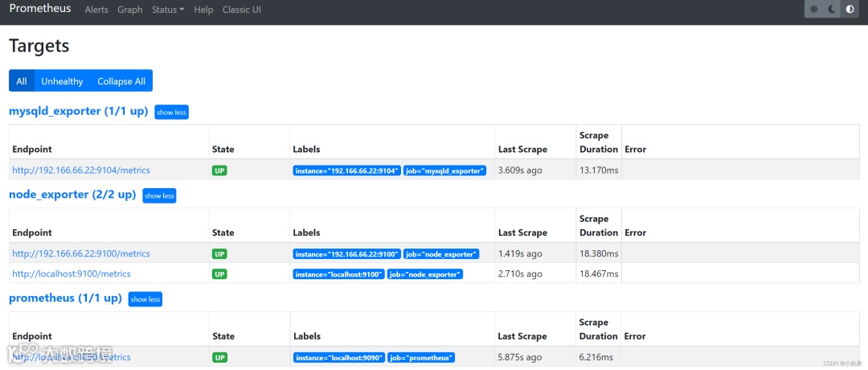Switch to light theme sun icon
Viewport: 868px width, 370px height.
pyautogui.click(x=814, y=10)
